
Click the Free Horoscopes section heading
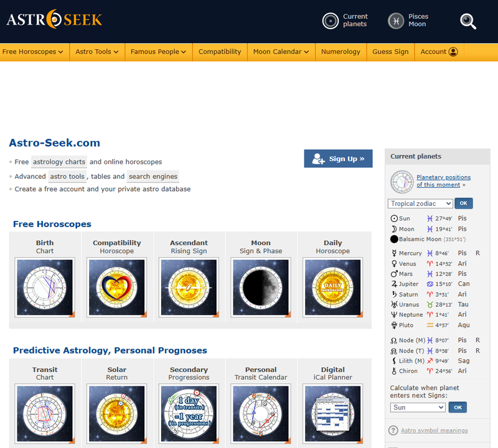(x=52, y=224)
